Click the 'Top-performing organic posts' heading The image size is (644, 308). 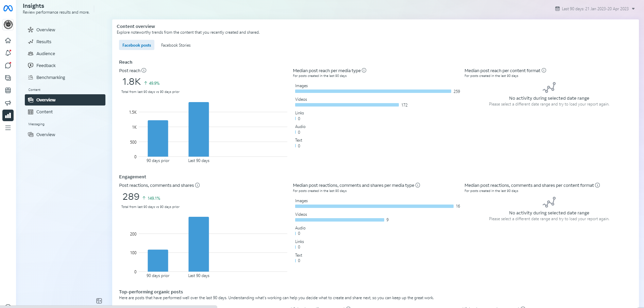tap(151, 292)
